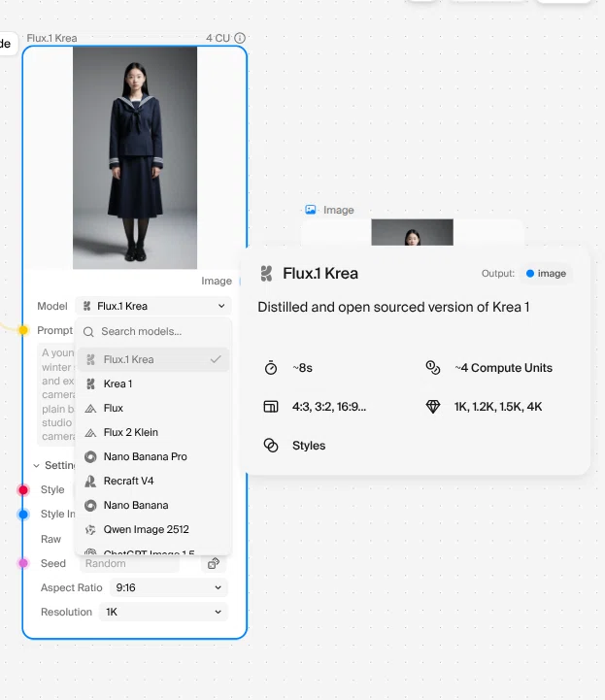Select the Nano Banana model entry

tap(153, 505)
